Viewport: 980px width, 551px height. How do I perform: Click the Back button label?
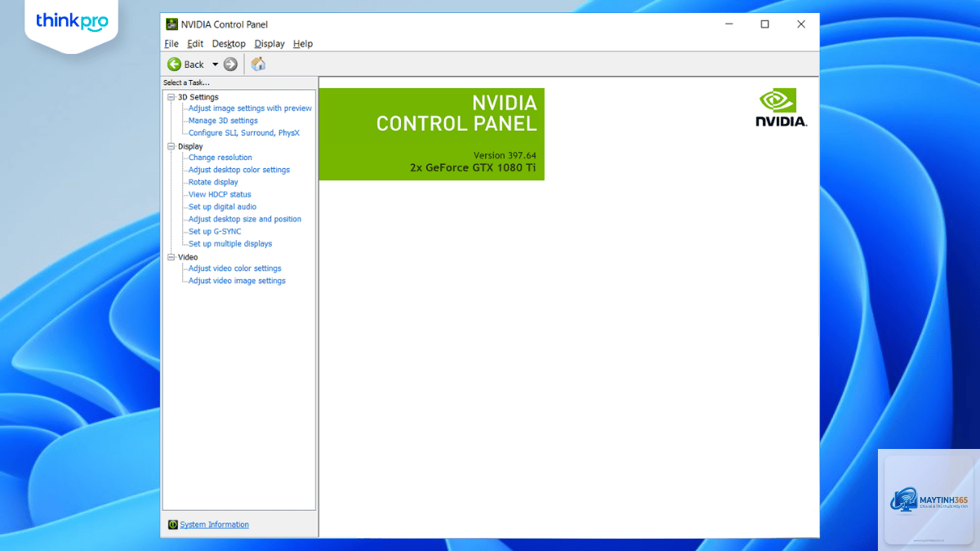point(194,64)
